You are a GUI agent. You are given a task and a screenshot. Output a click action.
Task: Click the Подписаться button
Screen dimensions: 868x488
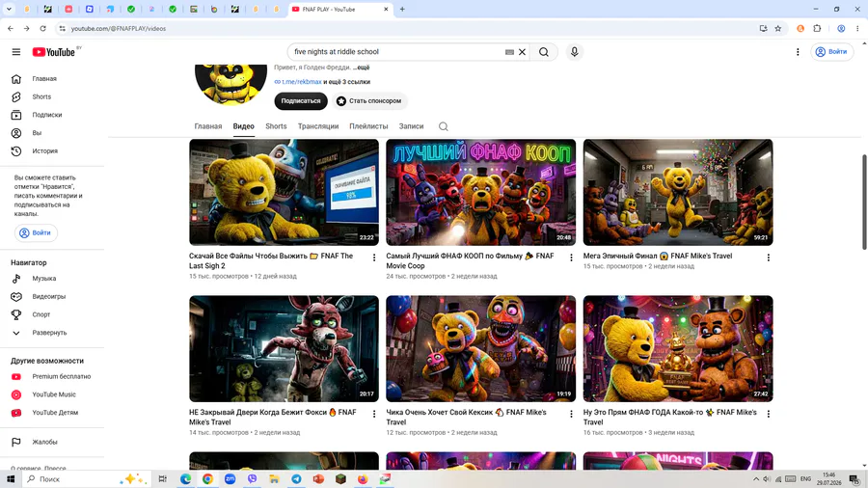(x=301, y=101)
